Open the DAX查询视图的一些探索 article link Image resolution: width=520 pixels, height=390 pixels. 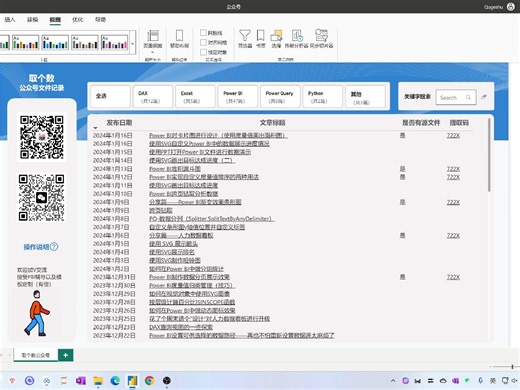[x=181, y=327]
